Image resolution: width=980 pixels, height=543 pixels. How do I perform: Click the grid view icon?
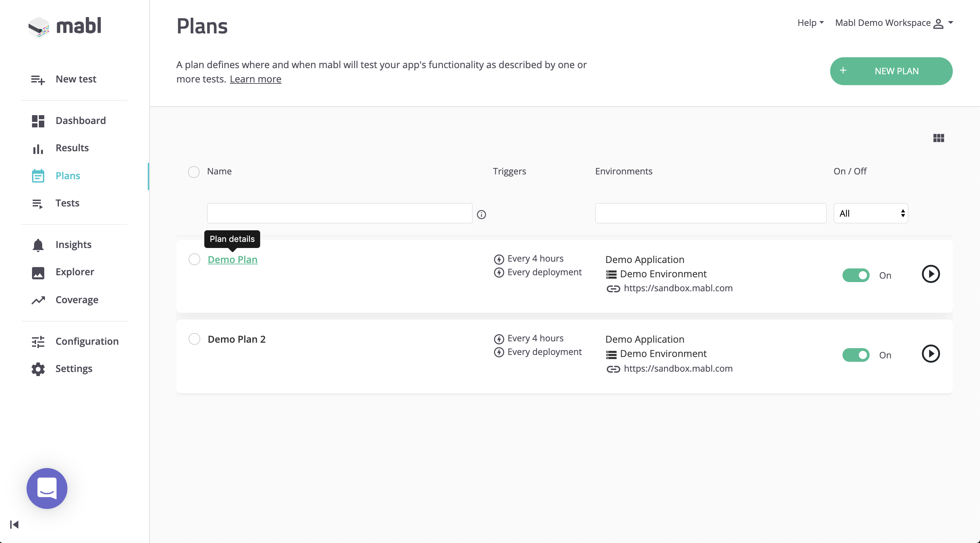938,138
